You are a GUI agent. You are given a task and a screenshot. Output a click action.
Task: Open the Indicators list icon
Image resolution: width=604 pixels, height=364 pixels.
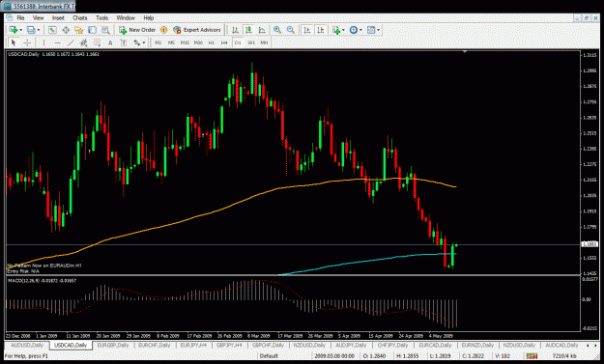[336, 30]
